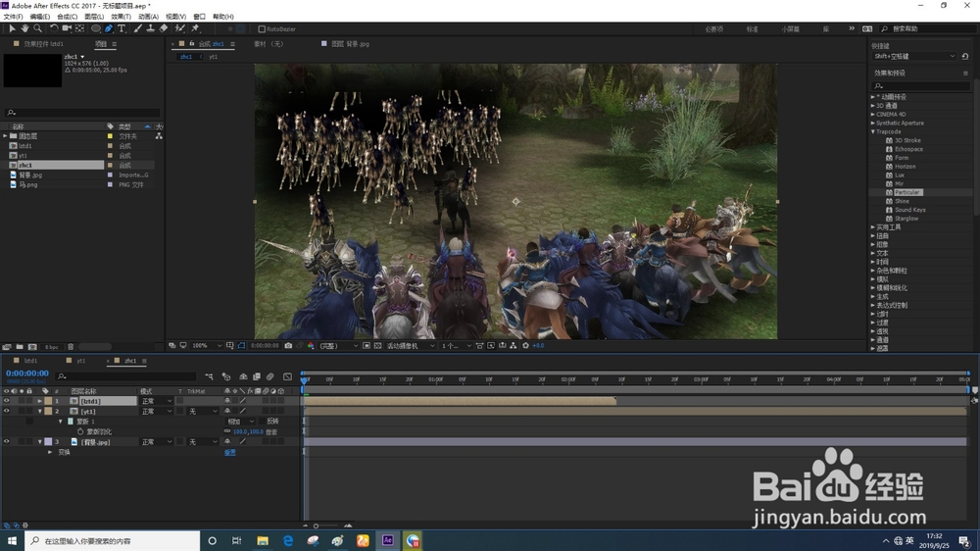Select the Ellipse shape tool
980x551 pixels.
point(96,28)
